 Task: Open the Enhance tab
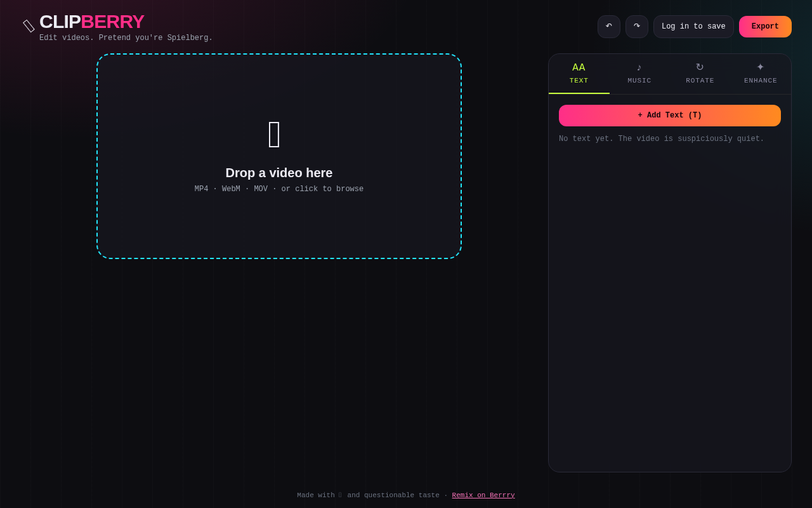[761, 74]
